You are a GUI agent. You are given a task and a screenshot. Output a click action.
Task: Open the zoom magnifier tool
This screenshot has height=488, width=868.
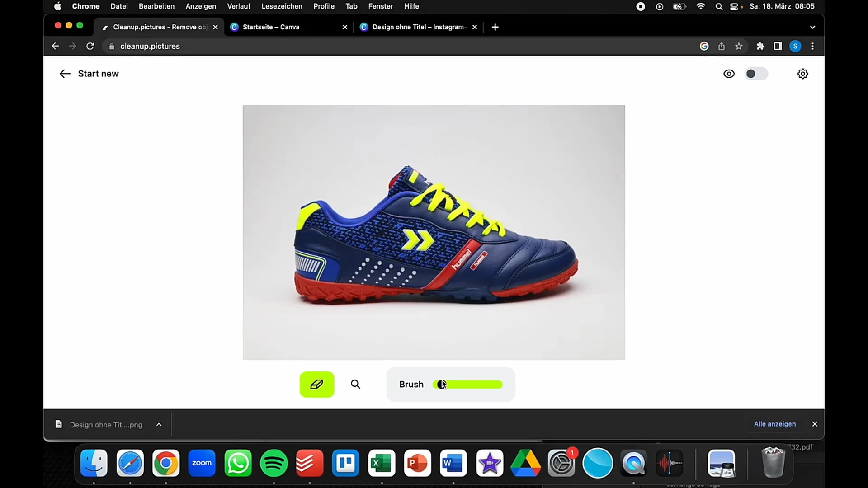tap(356, 384)
